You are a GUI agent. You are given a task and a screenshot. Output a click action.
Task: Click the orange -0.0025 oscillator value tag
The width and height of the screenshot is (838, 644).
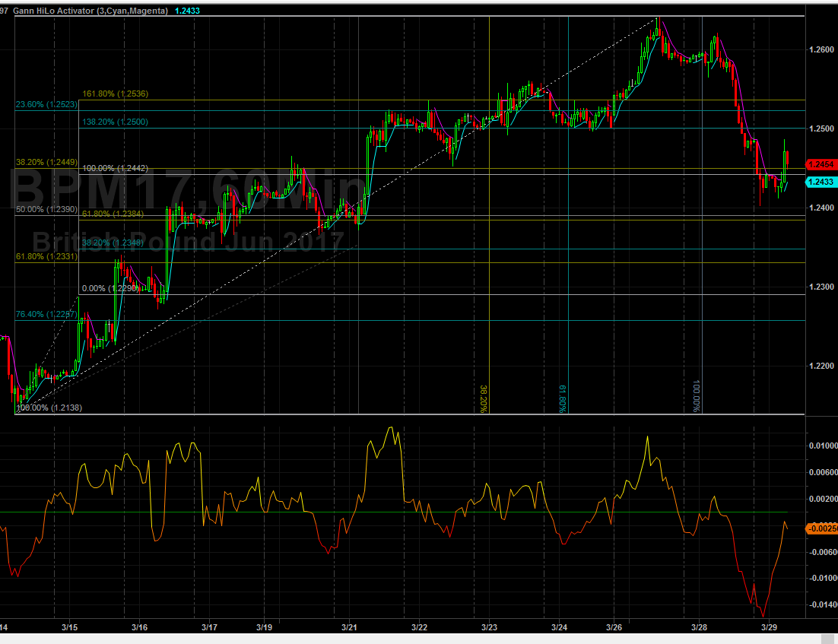(821, 528)
